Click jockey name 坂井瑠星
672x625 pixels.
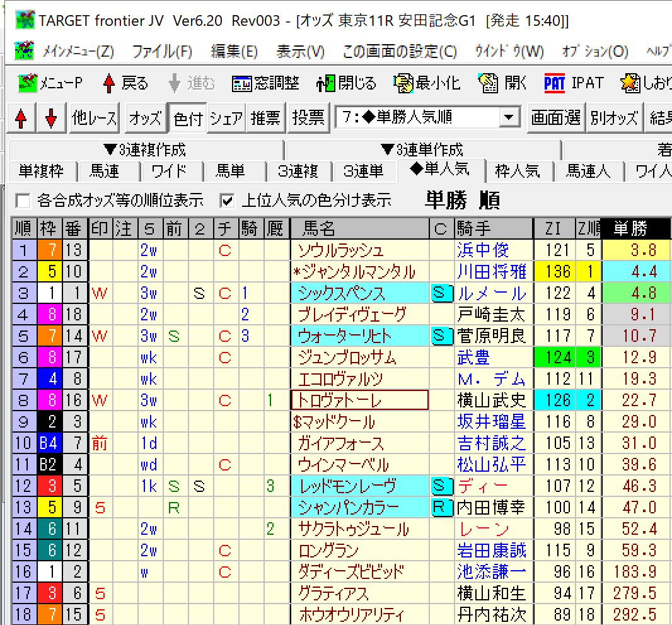pos(492,422)
